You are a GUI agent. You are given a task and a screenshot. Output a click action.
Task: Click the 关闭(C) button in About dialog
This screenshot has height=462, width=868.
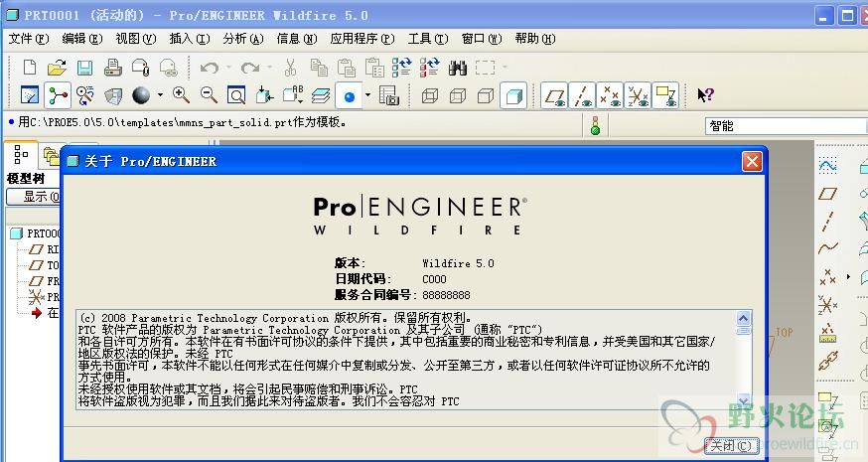coord(731,446)
